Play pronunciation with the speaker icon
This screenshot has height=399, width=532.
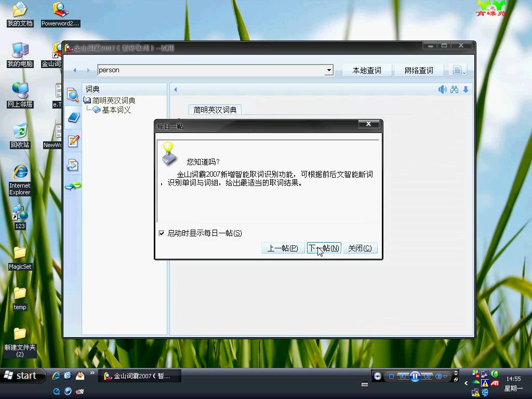pos(442,89)
